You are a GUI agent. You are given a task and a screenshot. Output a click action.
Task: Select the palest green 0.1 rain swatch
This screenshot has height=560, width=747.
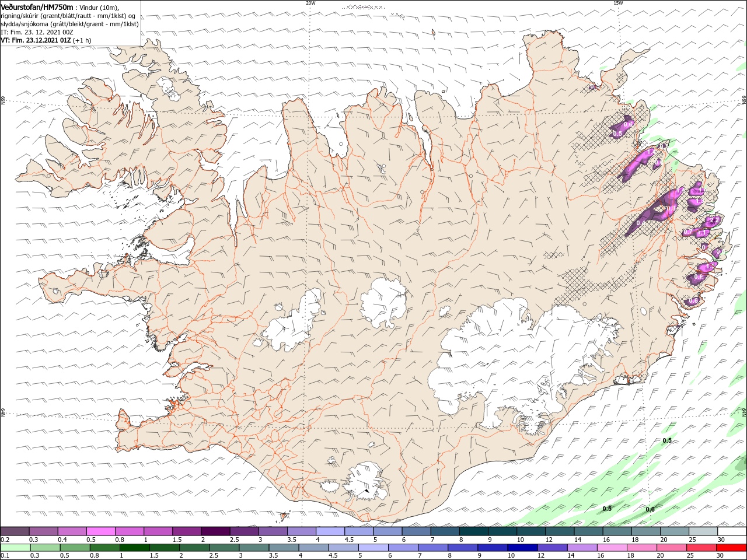pos(15,548)
